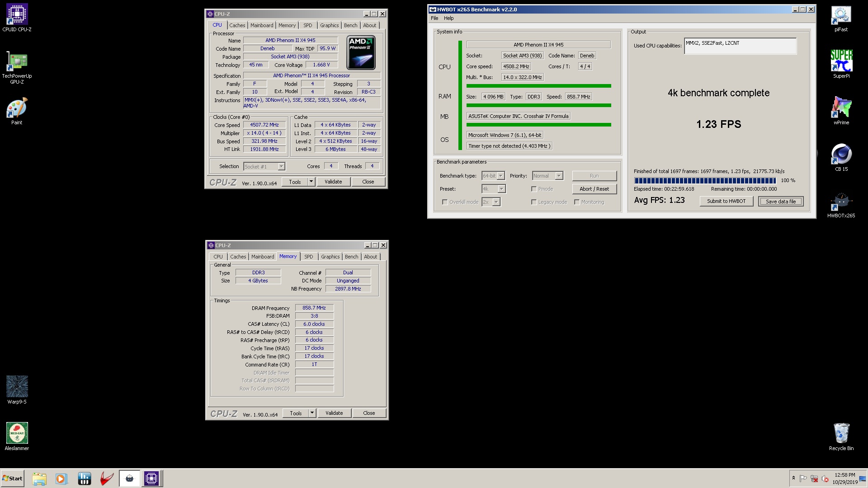This screenshot has width=868, height=488.
Task: Open Windows Media Player taskbar icon
Action: [61, 479]
